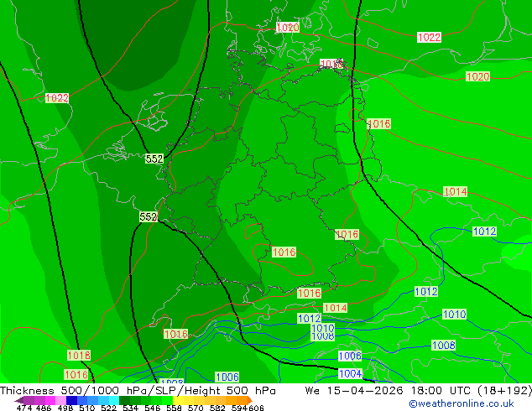This screenshot has width=532, height=411.
Task: Open the weatheronline.co.uk copyright link
Action: [x=462, y=403]
